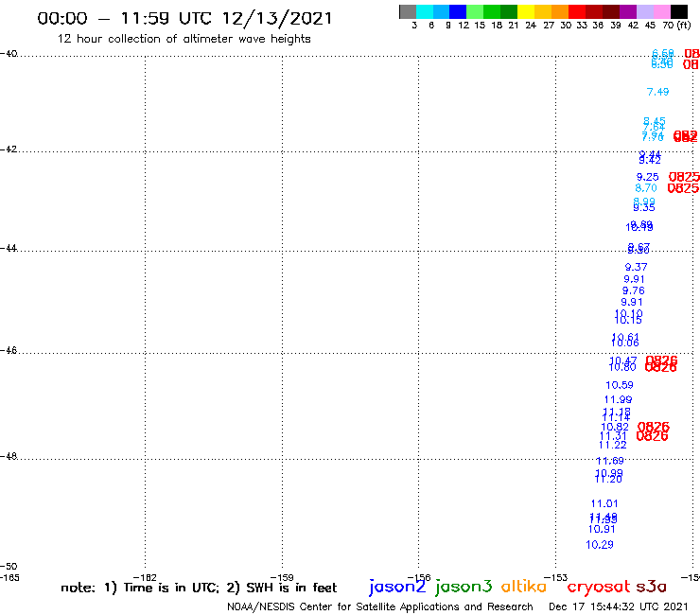Click the latitude axis label -42
700x615 pixels.
pos(9,149)
